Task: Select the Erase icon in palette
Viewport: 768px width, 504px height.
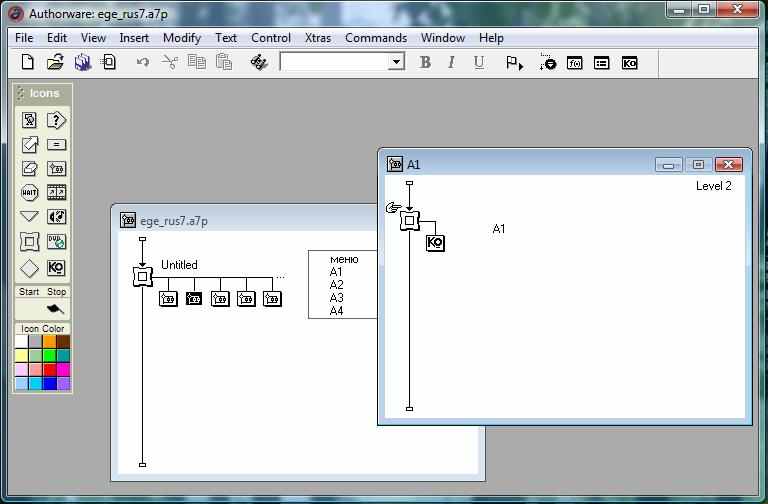Action: tap(29, 168)
